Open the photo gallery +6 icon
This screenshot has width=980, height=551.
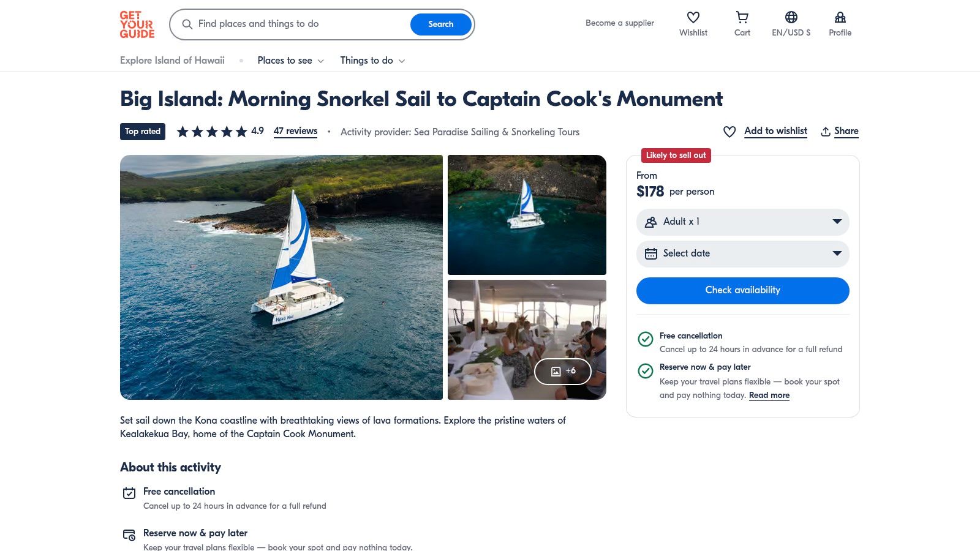coord(562,371)
